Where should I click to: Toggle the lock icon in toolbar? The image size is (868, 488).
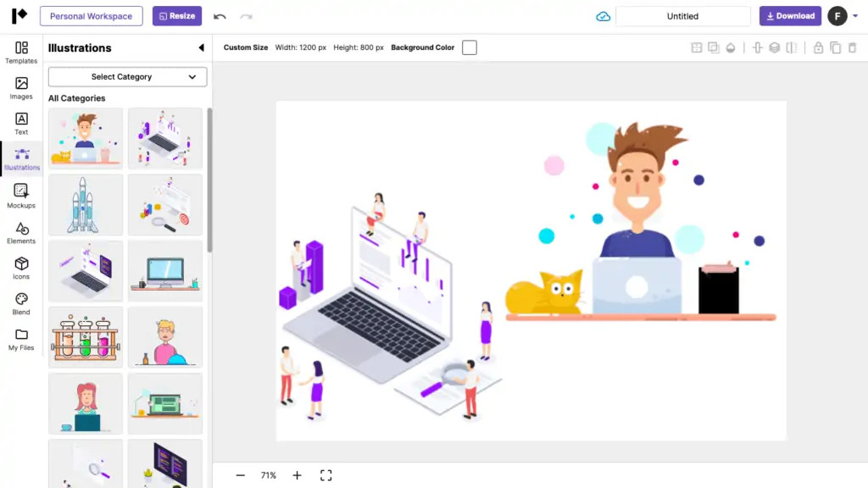click(818, 48)
